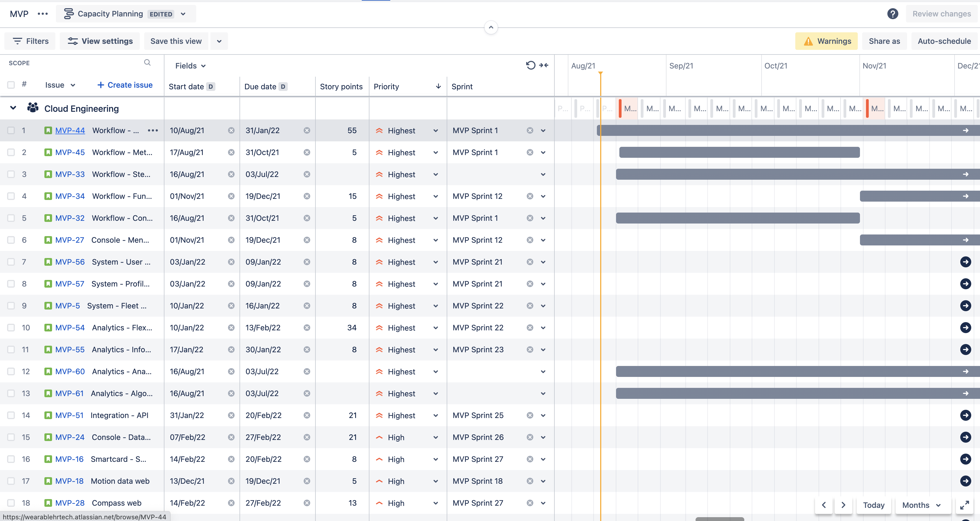
Task: Remove MVP Sprint 12 from MVP-34
Action: click(x=529, y=196)
